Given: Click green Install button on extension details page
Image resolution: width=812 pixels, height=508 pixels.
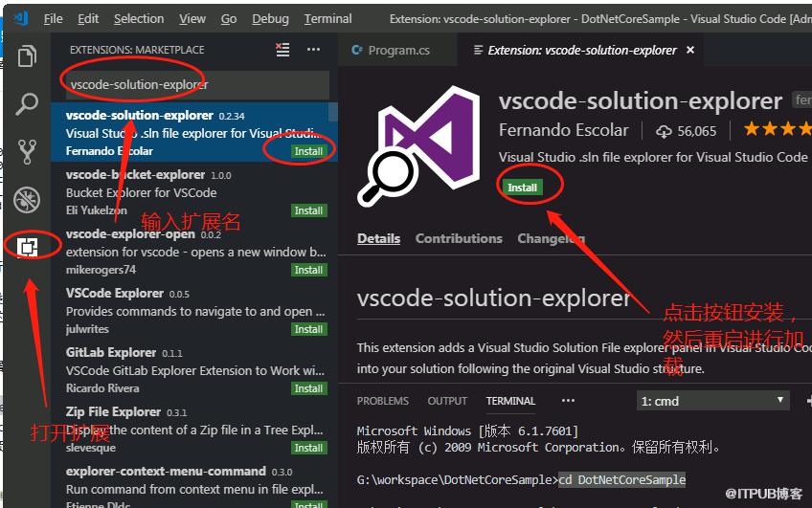Looking at the screenshot, I should (522, 188).
